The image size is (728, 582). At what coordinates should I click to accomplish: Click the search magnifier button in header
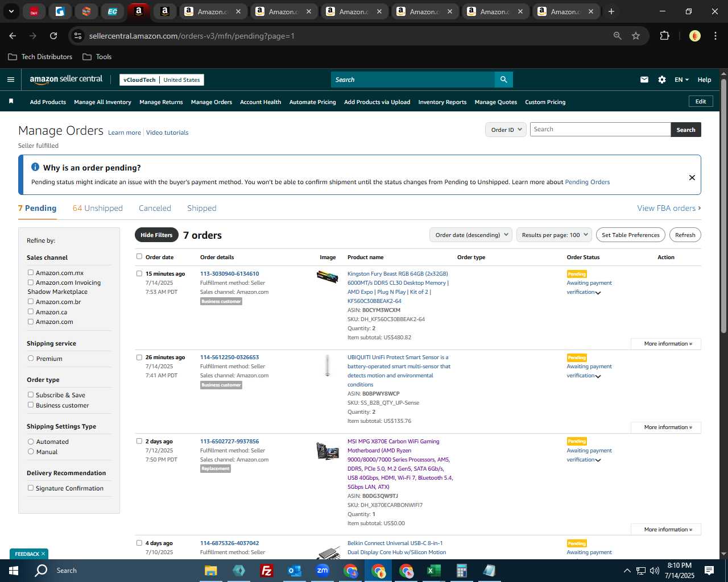(503, 80)
